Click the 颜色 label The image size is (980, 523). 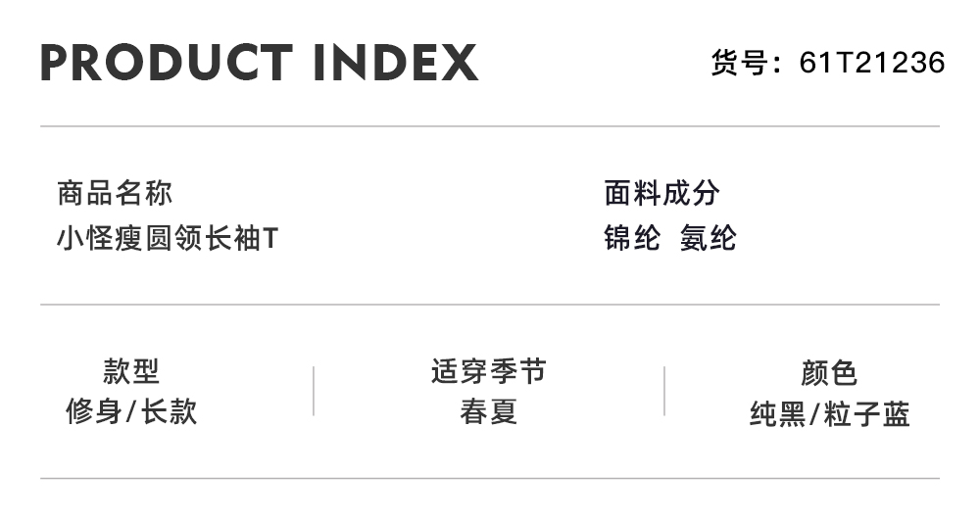click(x=829, y=372)
